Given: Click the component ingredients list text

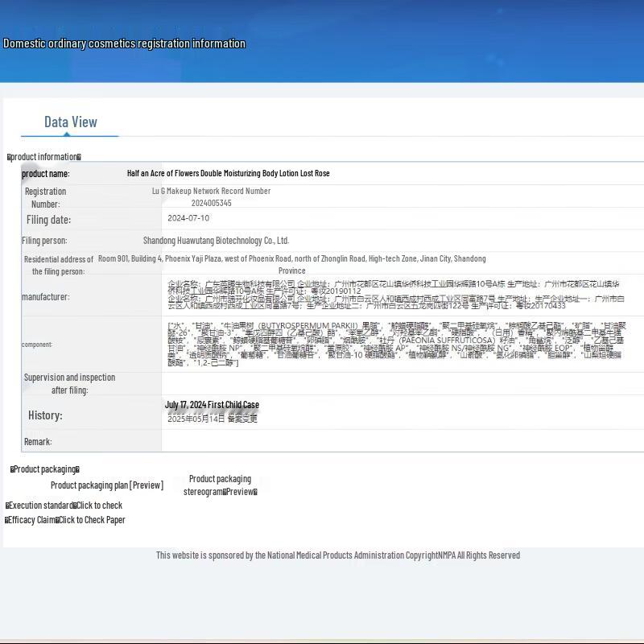Looking at the screenshot, I should pos(394,344).
